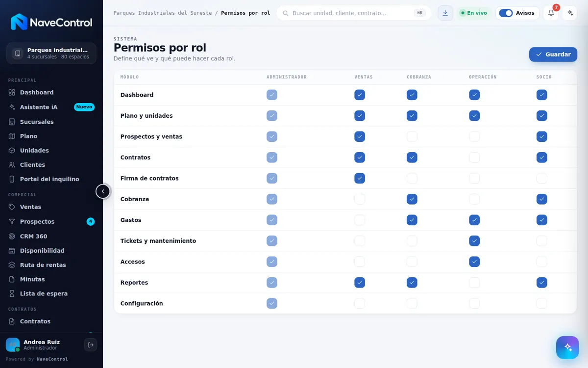Click the Configuración row label

[x=142, y=303]
